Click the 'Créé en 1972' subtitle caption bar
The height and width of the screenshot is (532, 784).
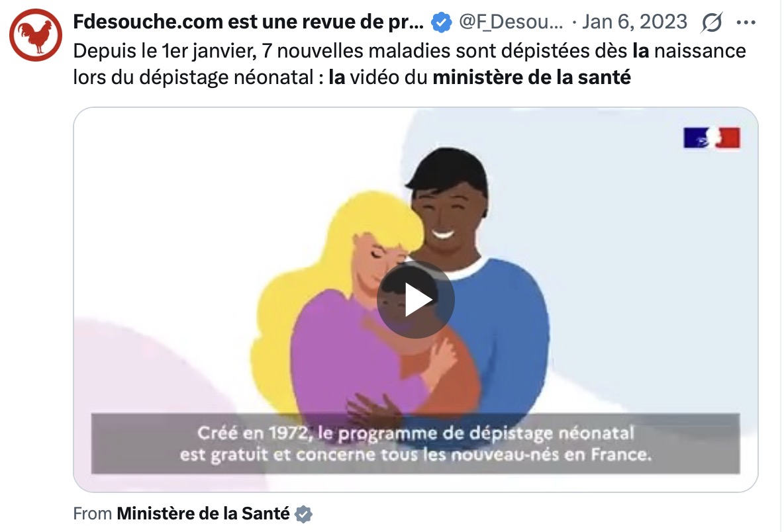coord(415,443)
